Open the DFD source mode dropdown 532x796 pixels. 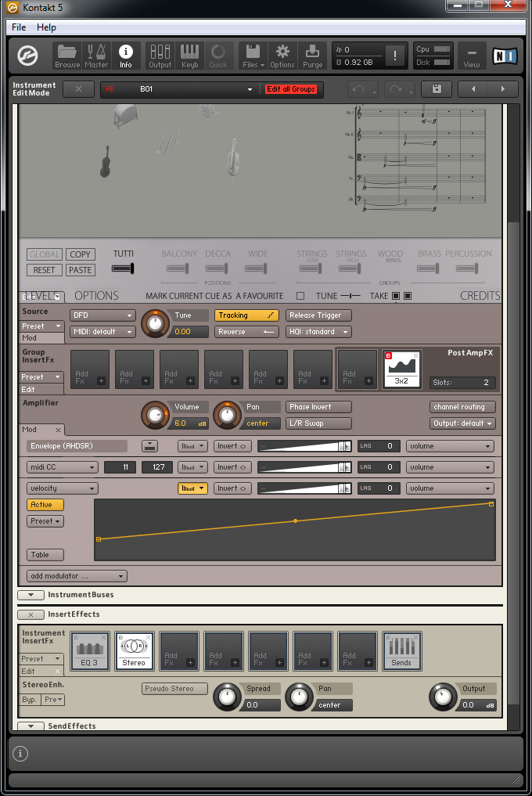102,315
